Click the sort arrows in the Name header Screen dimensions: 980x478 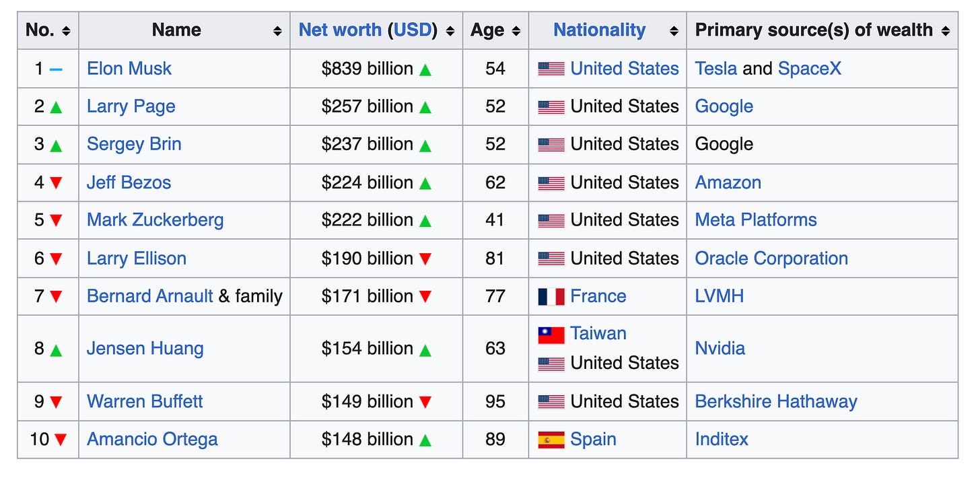[277, 31]
